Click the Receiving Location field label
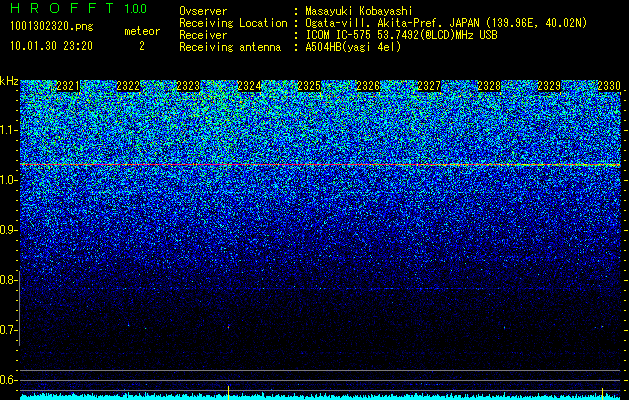Viewport: 629px width, 400px height. click(233, 23)
